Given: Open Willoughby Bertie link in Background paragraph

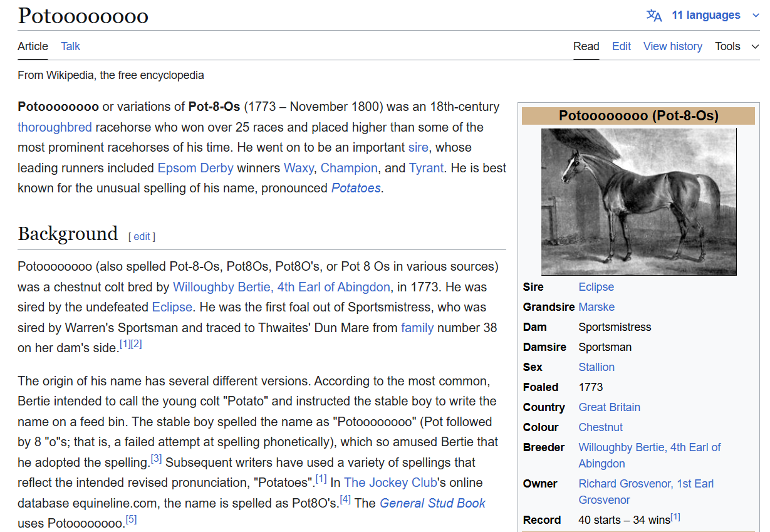Looking at the screenshot, I should 281,287.
